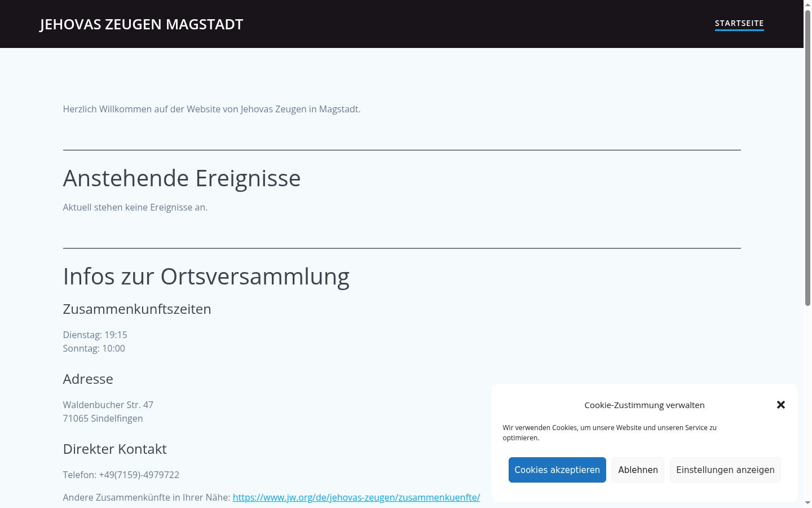Click the Telefon +49(7159)-4979722 number
Viewport: 812px width, 508px height.
121,475
